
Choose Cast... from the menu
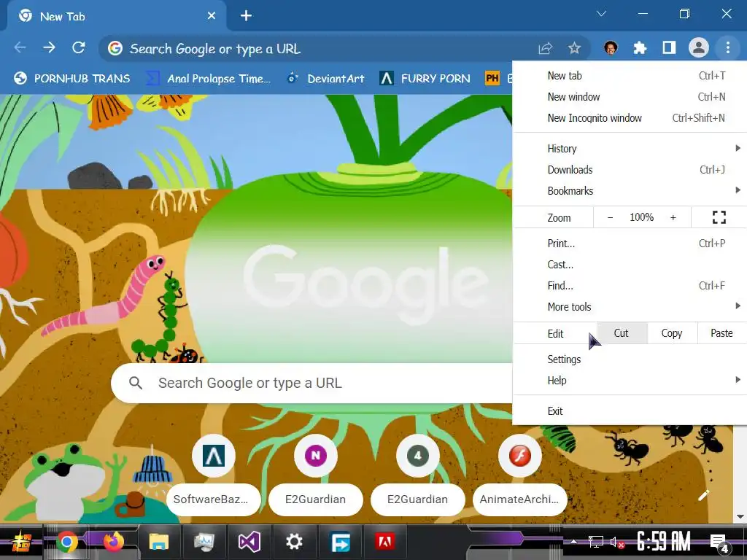click(x=630, y=264)
